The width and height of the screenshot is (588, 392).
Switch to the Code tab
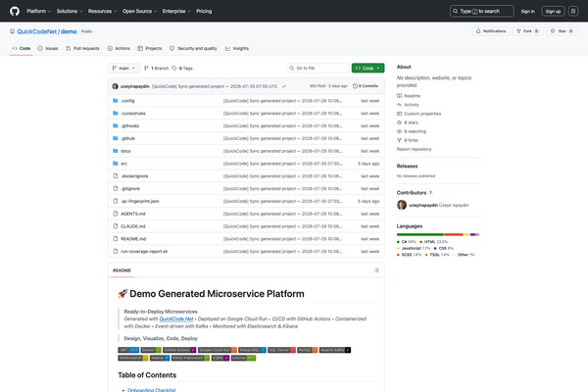click(21, 48)
